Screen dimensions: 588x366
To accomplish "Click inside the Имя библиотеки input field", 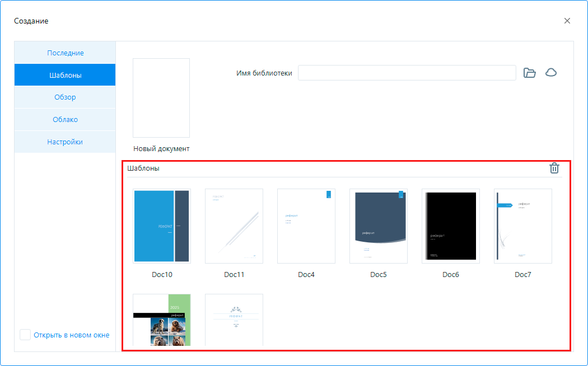I will click(407, 72).
